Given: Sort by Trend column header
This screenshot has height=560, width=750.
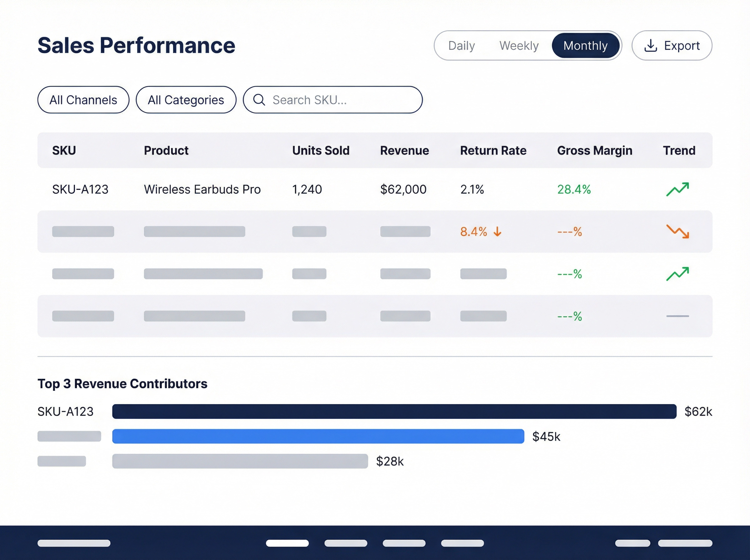Looking at the screenshot, I should coord(679,150).
